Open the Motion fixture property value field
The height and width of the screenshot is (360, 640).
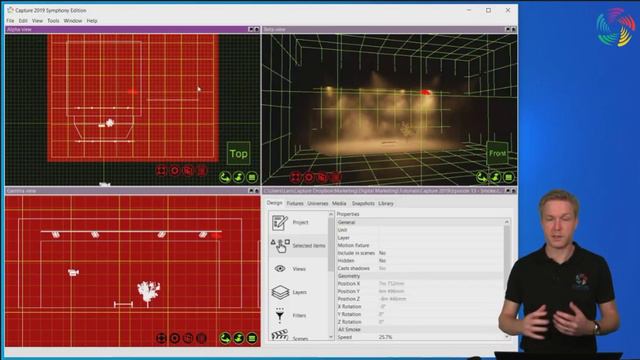[x=441, y=246]
